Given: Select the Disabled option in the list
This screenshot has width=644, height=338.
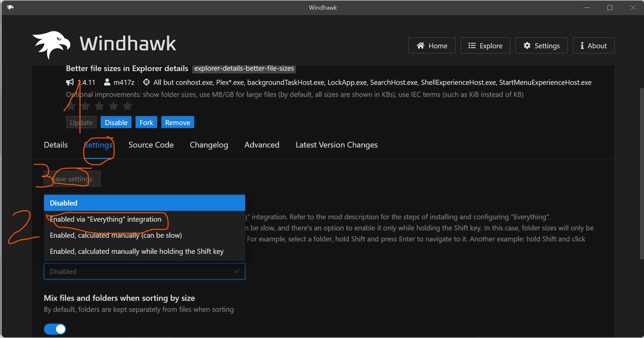Looking at the screenshot, I should (145, 203).
